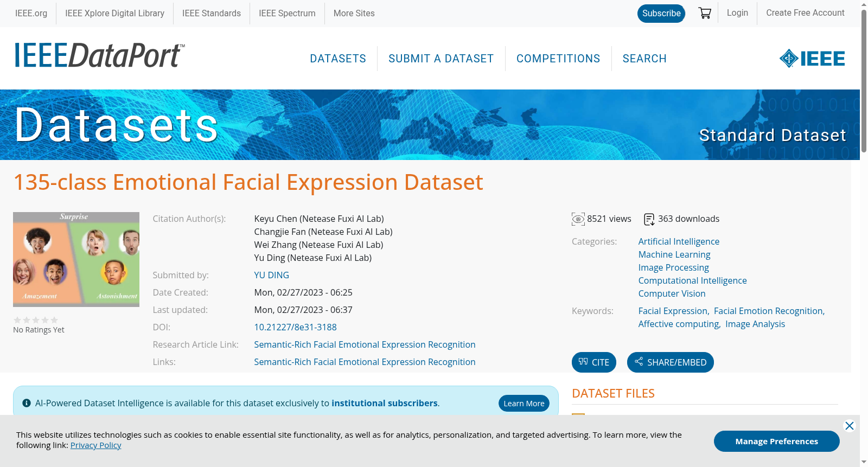The width and height of the screenshot is (868, 467).
Task: Open the Links row article link
Action: 365,362
